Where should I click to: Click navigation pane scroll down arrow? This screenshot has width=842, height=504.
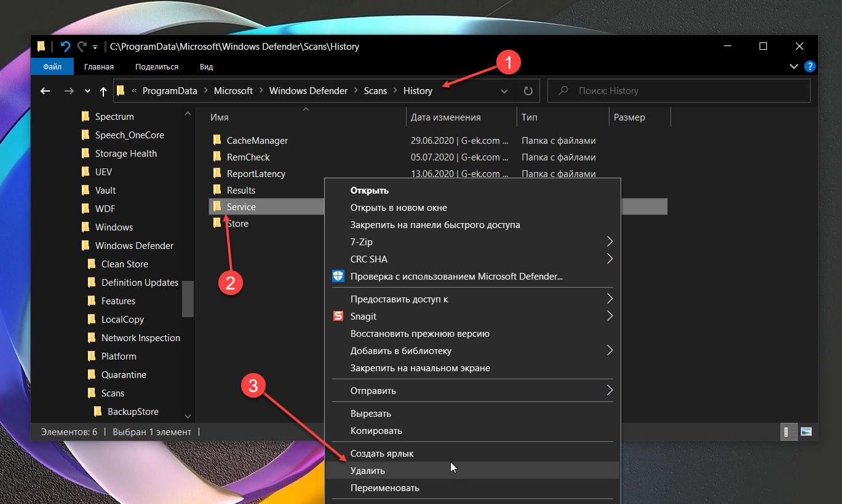tap(188, 416)
